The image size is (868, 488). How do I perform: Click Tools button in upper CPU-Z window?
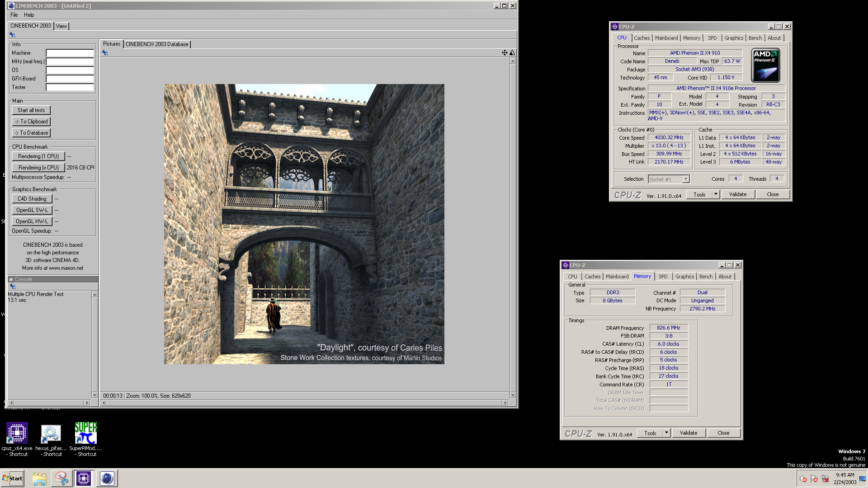pos(699,194)
